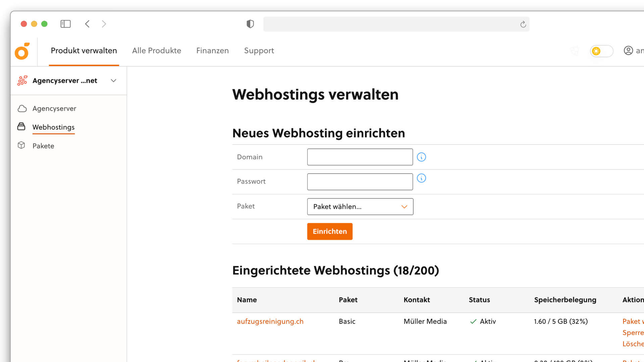The height and width of the screenshot is (362, 644).
Task: Click the Name column header
Action: tap(247, 300)
